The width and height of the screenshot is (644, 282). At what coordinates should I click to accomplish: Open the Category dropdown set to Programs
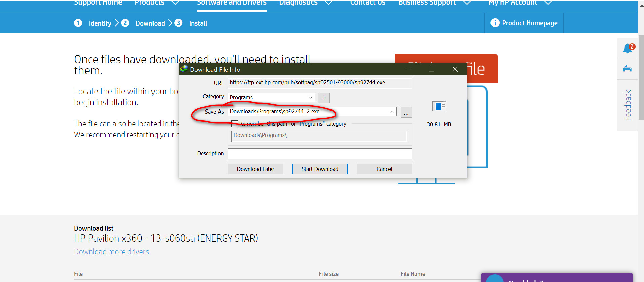pos(271,97)
